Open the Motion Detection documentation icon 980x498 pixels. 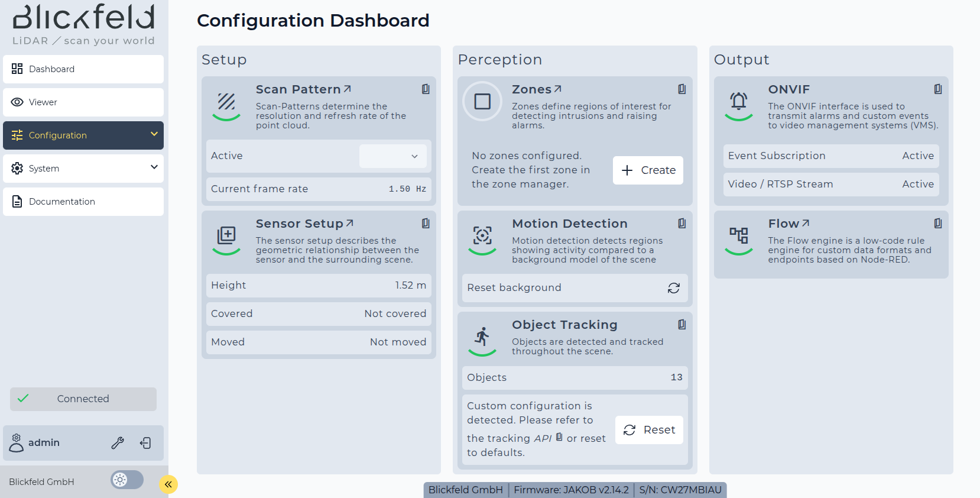682,224
